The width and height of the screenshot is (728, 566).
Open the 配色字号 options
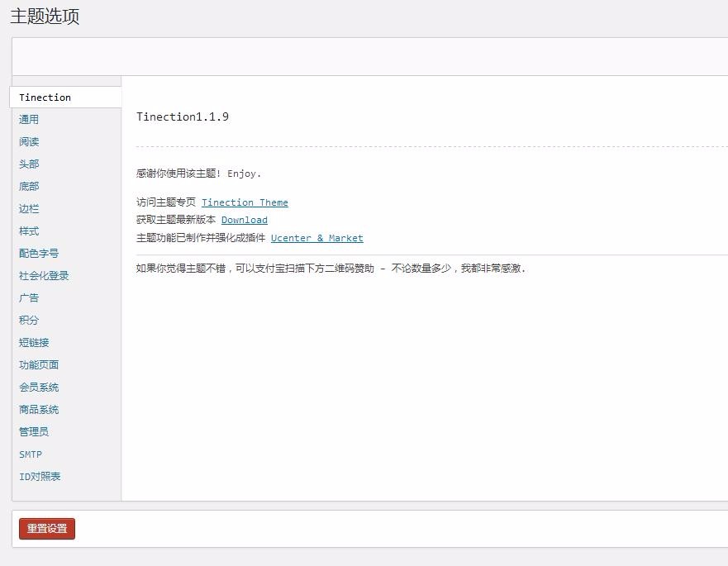tap(38, 253)
